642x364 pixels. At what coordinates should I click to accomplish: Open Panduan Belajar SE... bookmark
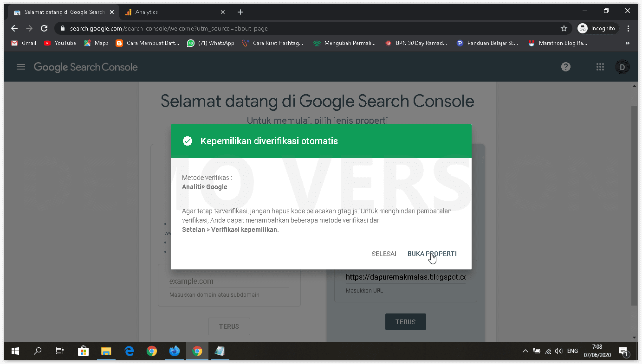coord(487,43)
